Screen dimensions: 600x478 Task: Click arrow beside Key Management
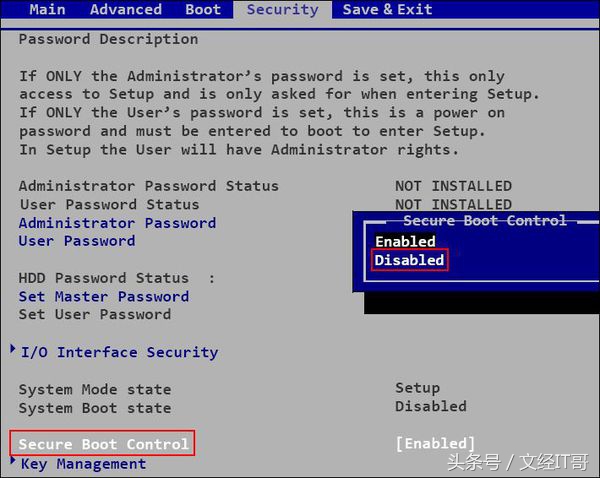pyautogui.click(x=13, y=460)
